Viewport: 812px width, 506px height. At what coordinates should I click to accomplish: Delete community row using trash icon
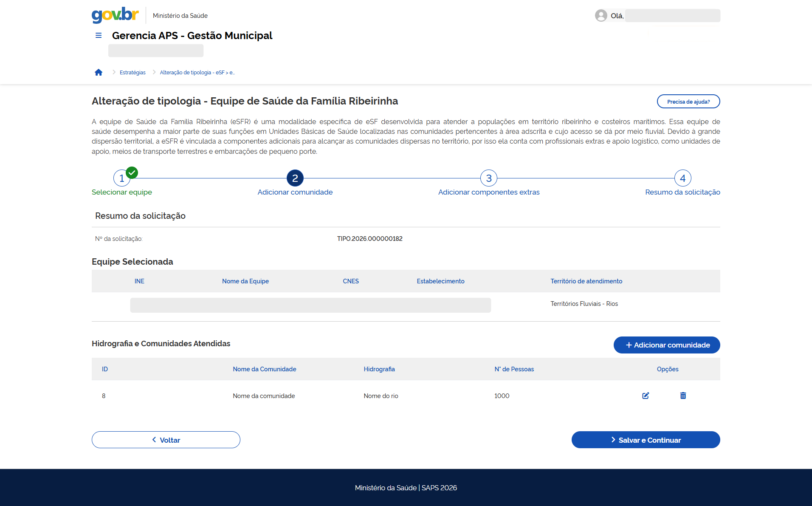[x=683, y=396]
